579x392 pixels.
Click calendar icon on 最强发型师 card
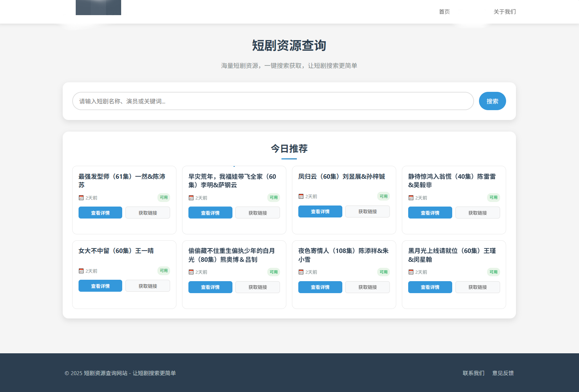[x=81, y=198]
